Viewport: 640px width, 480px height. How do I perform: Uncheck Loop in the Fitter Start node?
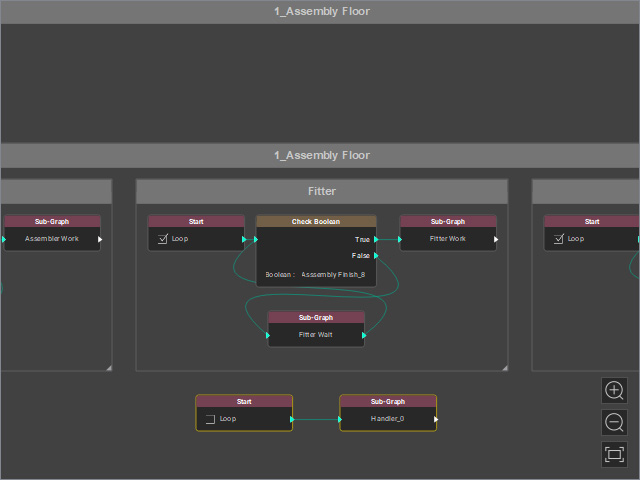[163, 239]
